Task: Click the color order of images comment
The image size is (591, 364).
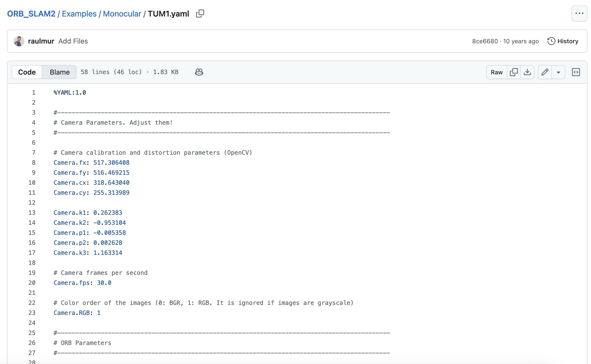Action: pyautogui.click(x=203, y=303)
